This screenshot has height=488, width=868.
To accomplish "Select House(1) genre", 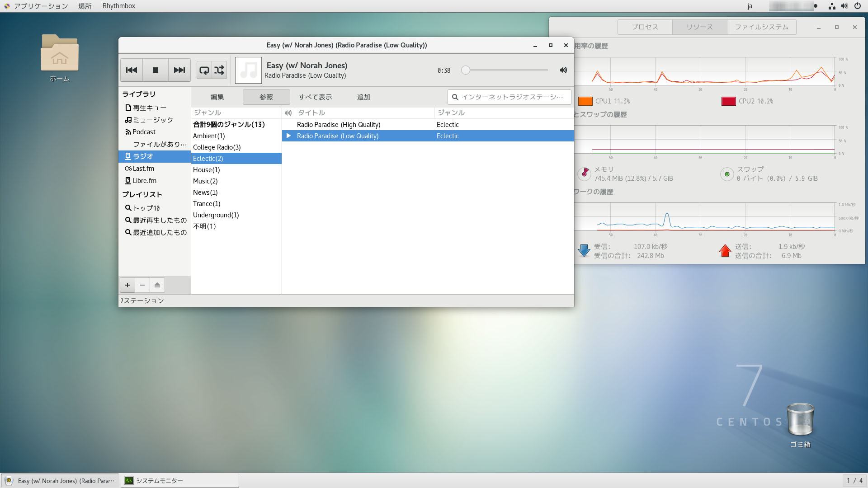I will (236, 170).
